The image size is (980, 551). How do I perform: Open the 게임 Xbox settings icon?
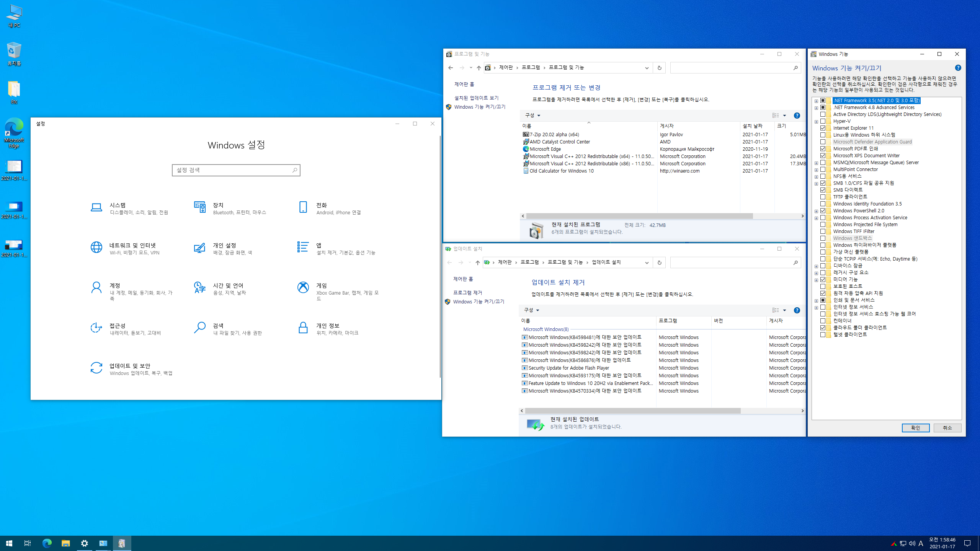[x=303, y=287]
